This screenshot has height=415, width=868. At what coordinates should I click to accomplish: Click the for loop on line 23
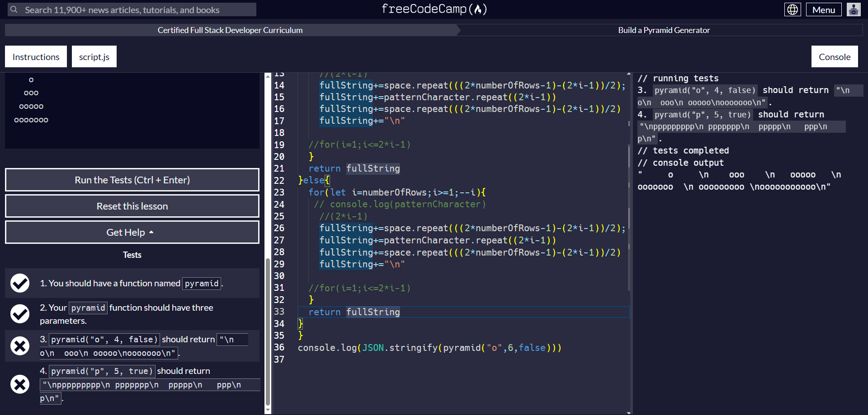(397, 192)
